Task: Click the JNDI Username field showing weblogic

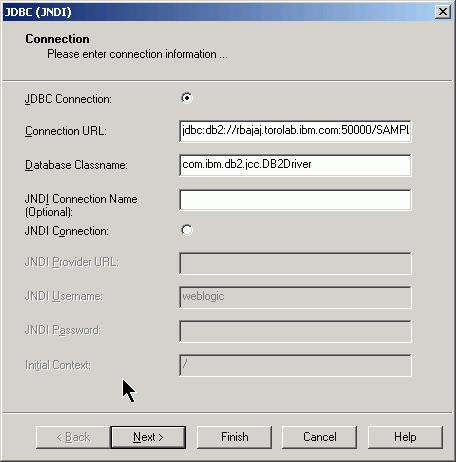Action: pyautogui.click(x=295, y=297)
